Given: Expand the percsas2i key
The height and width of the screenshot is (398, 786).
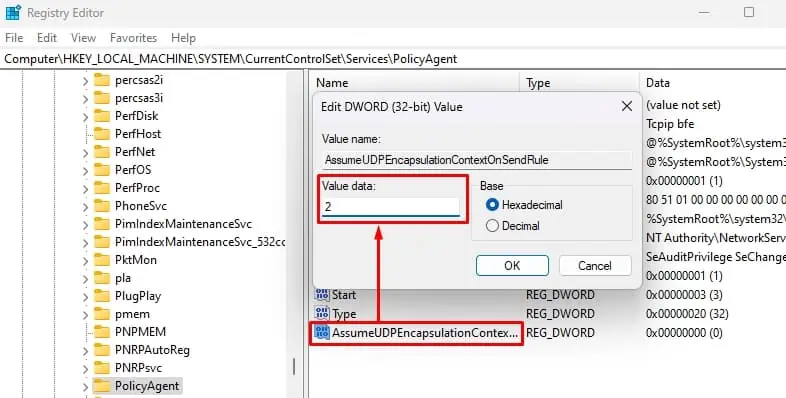Looking at the screenshot, I should click(86, 81).
